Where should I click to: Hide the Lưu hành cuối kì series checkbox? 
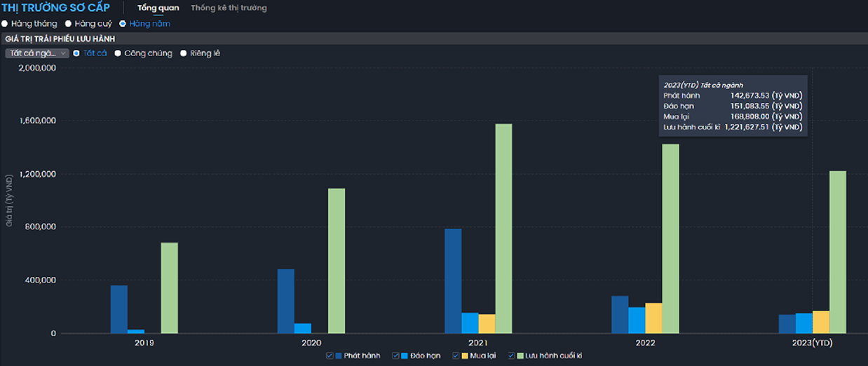511,355
